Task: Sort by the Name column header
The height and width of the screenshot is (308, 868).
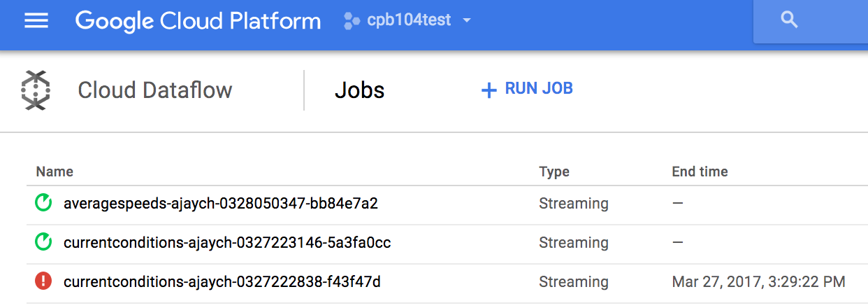Action: [55, 171]
